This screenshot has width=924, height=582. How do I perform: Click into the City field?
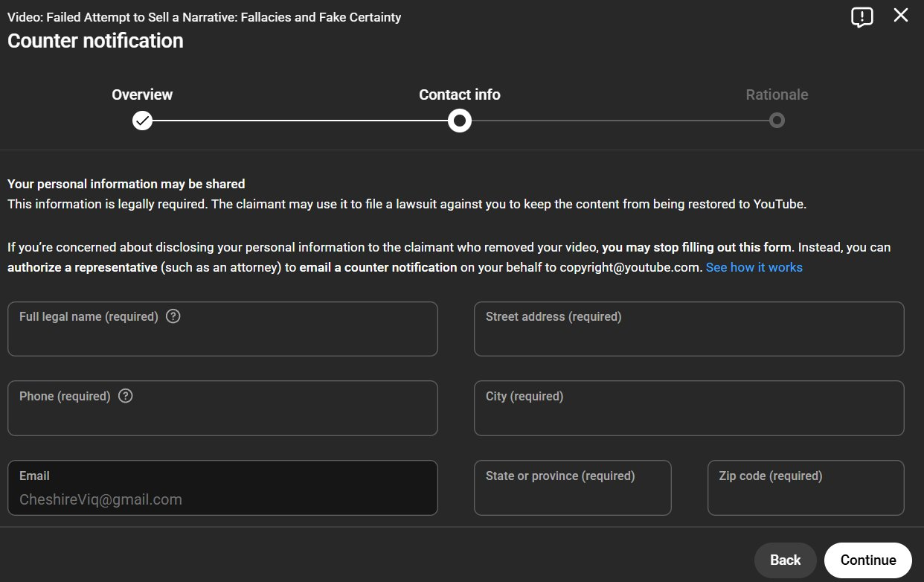click(689, 417)
